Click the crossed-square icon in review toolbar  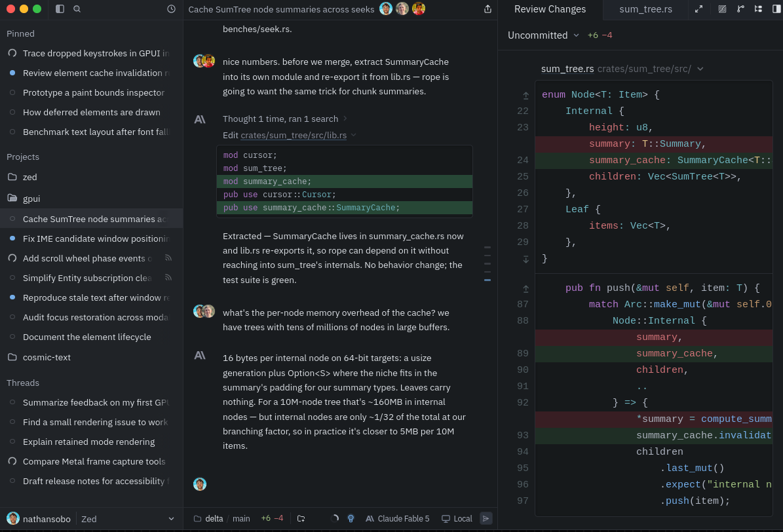tap(722, 9)
